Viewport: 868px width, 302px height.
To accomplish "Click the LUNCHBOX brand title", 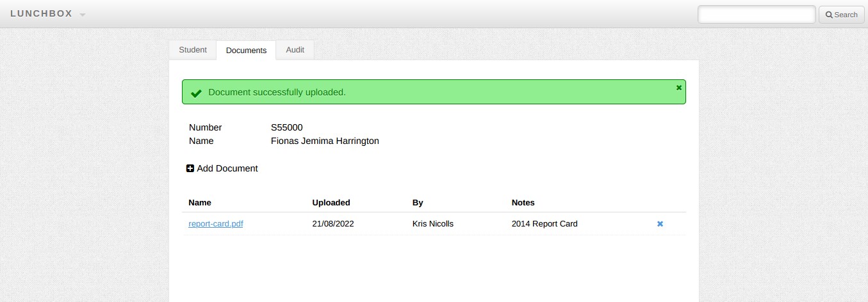I will 41,14.
